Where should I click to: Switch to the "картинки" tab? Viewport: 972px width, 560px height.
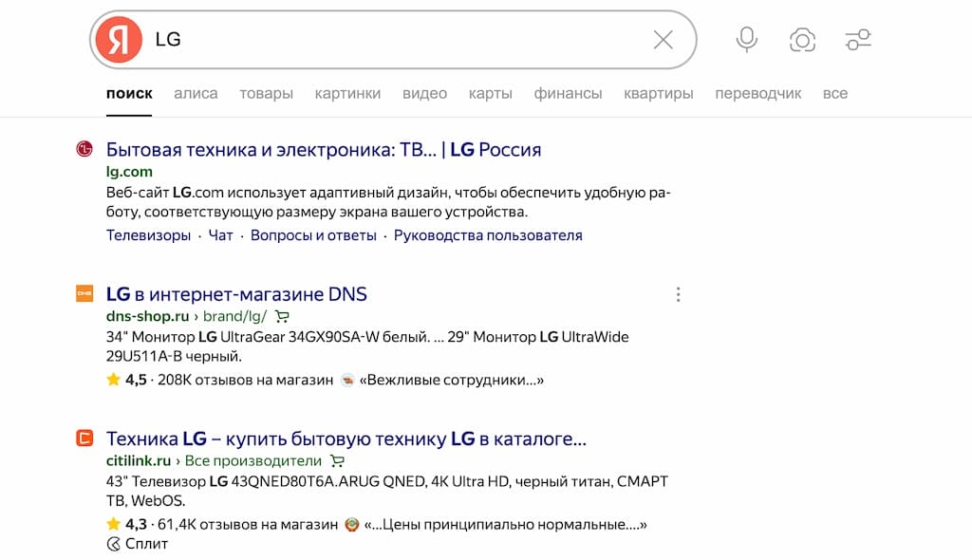point(347,93)
